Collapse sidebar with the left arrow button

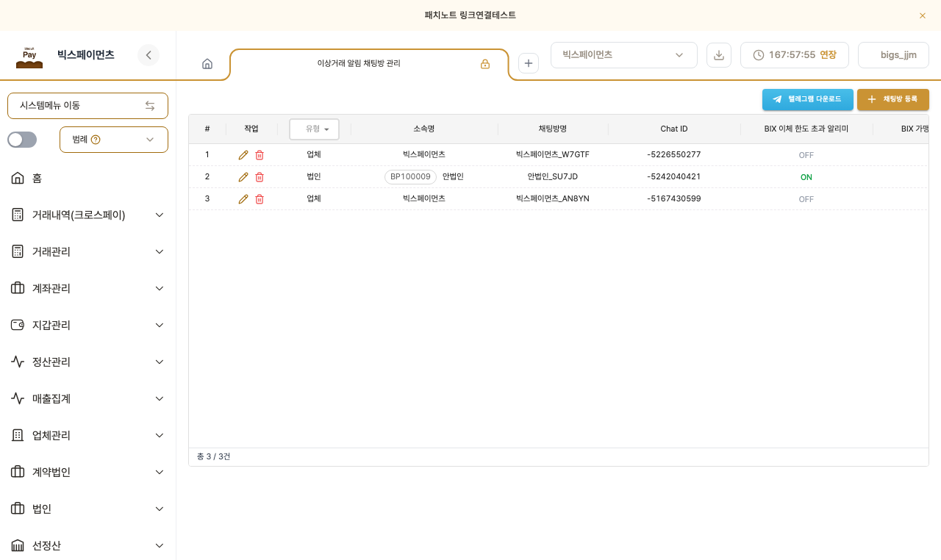click(149, 55)
